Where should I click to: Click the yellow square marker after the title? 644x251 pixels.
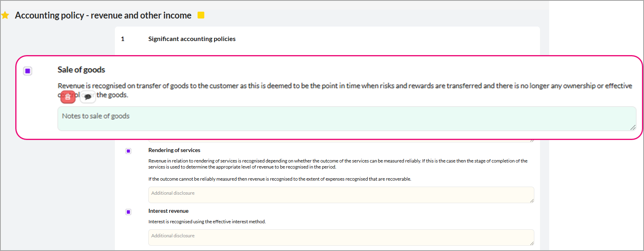pyautogui.click(x=201, y=15)
